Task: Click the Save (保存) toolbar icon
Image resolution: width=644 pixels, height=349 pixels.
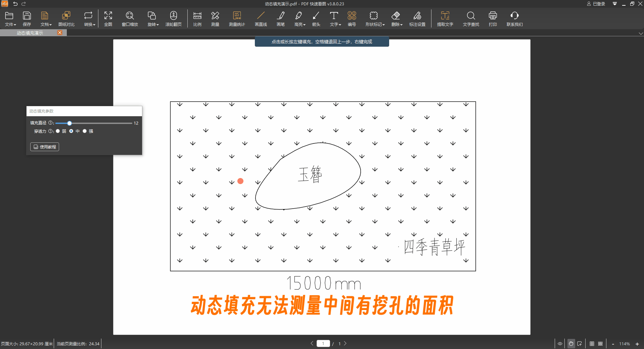Action: tap(27, 19)
